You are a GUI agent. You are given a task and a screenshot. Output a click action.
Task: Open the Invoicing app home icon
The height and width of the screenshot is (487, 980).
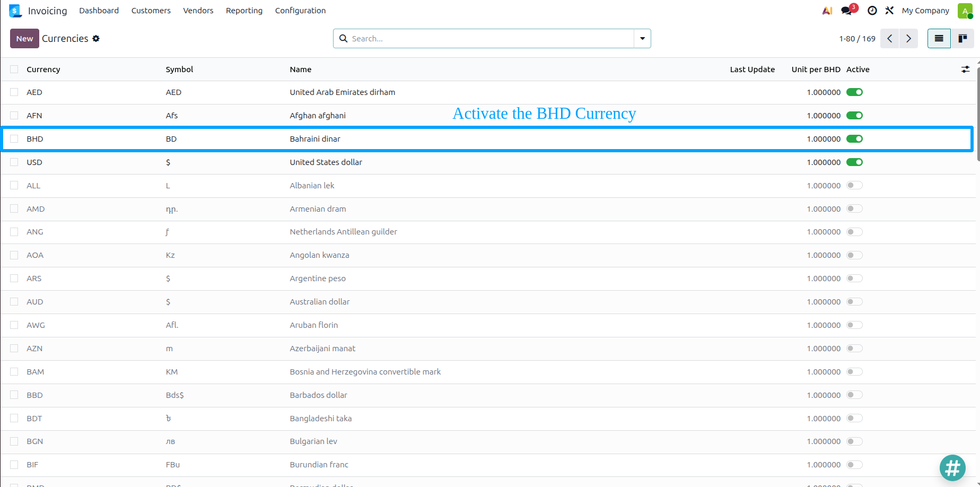15,11
